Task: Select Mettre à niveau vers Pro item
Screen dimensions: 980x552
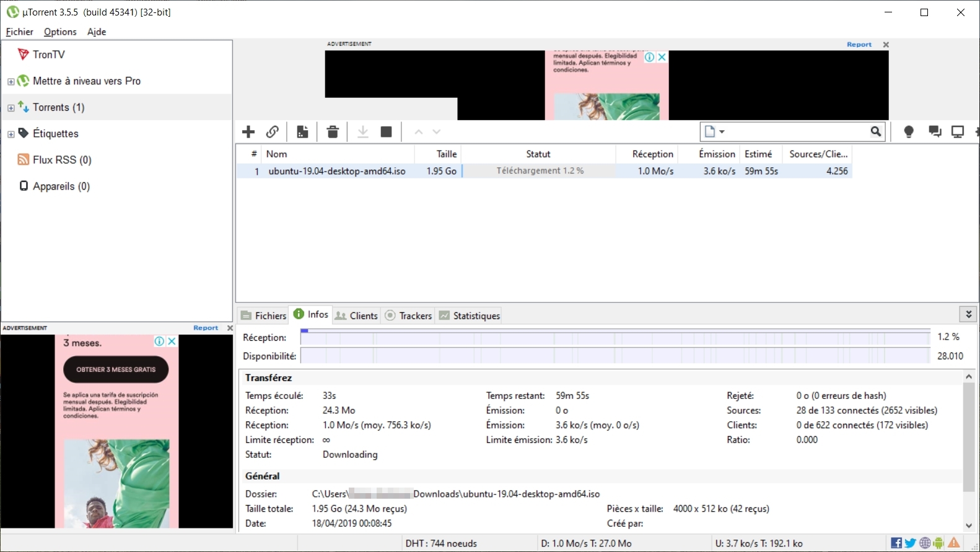Action: point(116,81)
